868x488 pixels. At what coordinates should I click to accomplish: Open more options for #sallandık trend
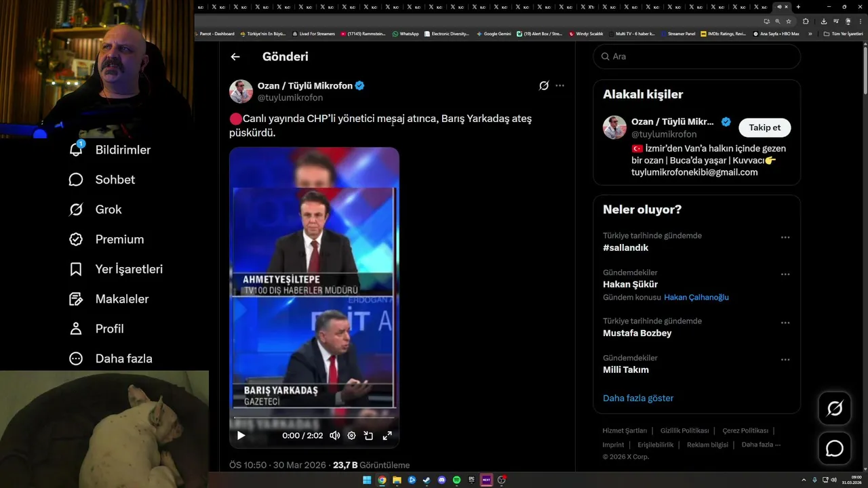tap(785, 238)
